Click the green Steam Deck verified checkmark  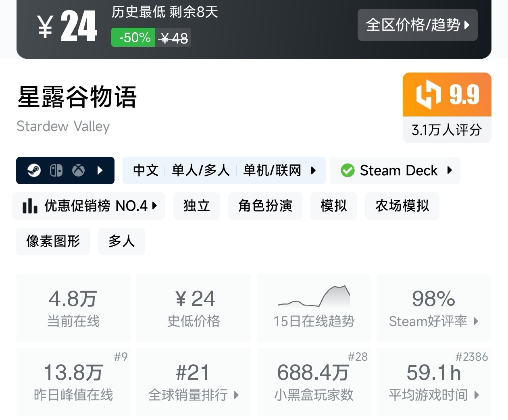click(348, 170)
